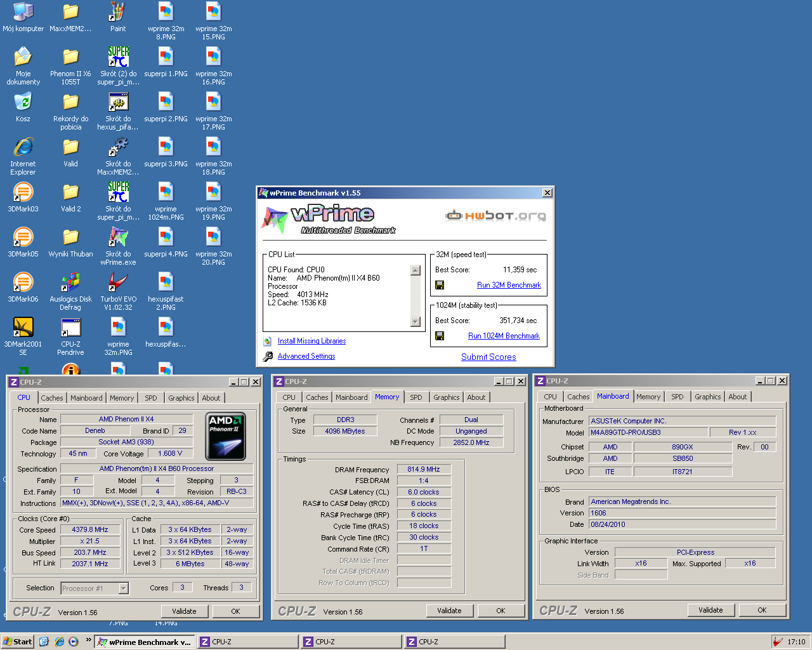Open superpi 1.PNG file icon

click(166, 56)
